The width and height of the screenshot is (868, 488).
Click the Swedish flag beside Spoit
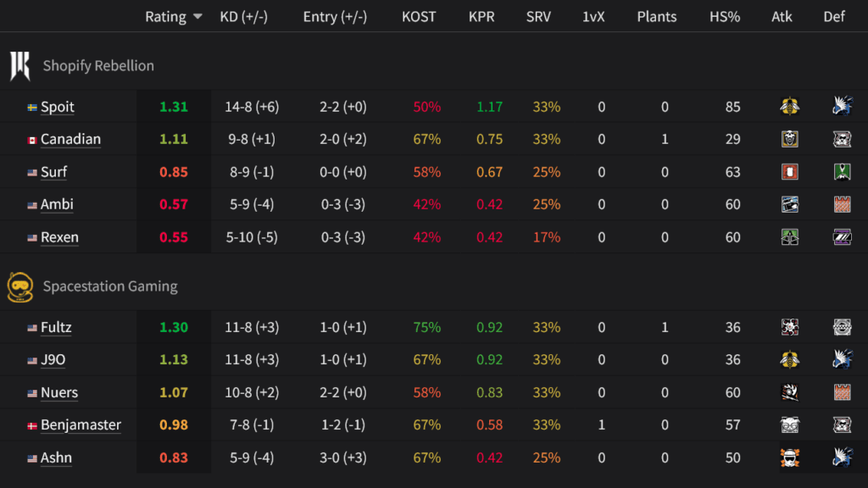coord(31,107)
